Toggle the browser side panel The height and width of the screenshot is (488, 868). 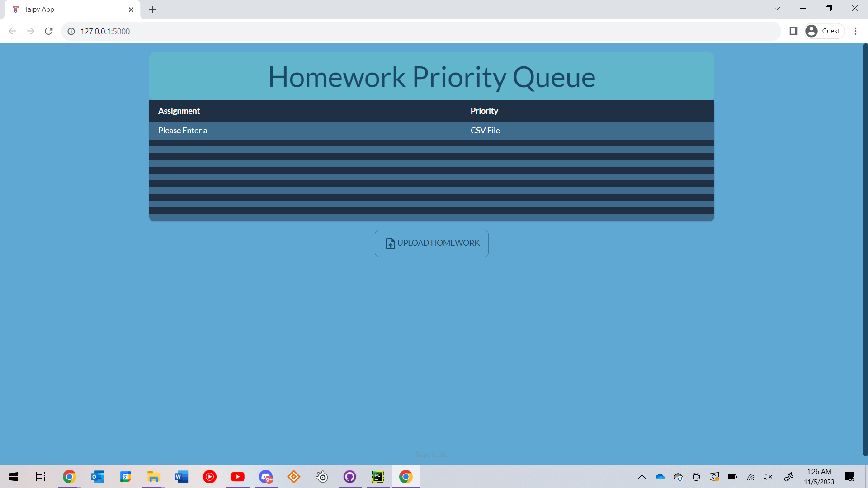click(x=793, y=31)
